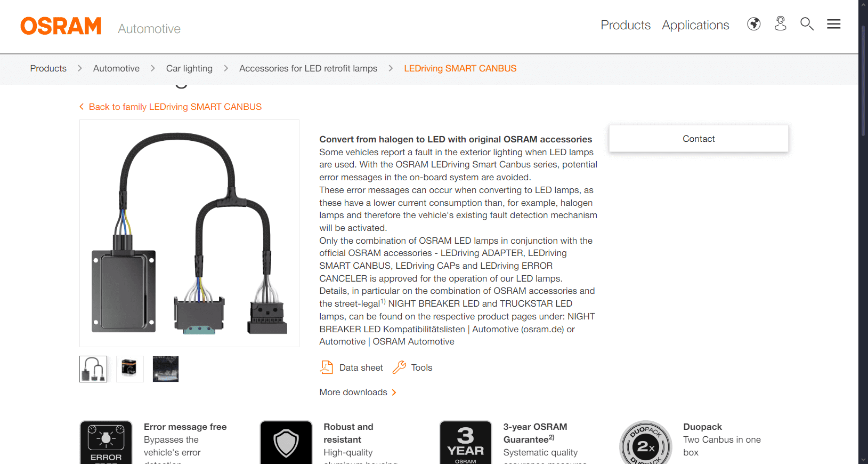The image size is (868, 464).
Task: Click the OSRAM logo
Action: (61, 26)
